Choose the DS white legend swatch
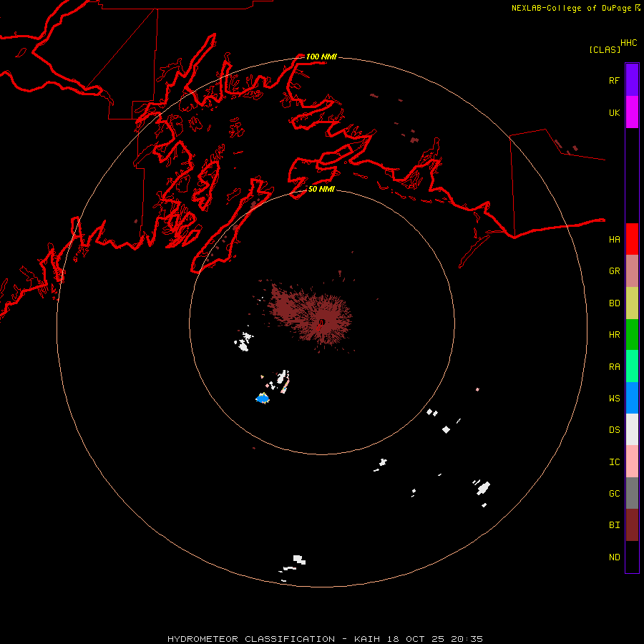The height and width of the screenshot is (644, 644). tap(632, 429)
